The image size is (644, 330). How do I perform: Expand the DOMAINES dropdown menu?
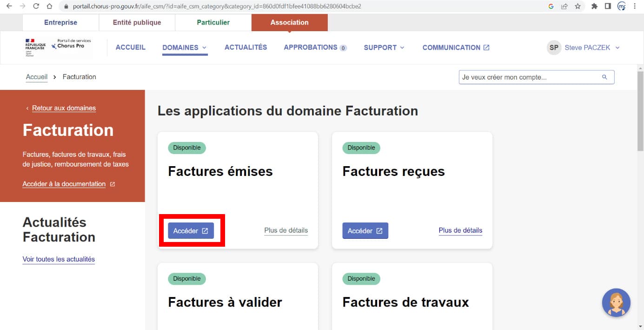pyautogui.click(x=185, y=47)
